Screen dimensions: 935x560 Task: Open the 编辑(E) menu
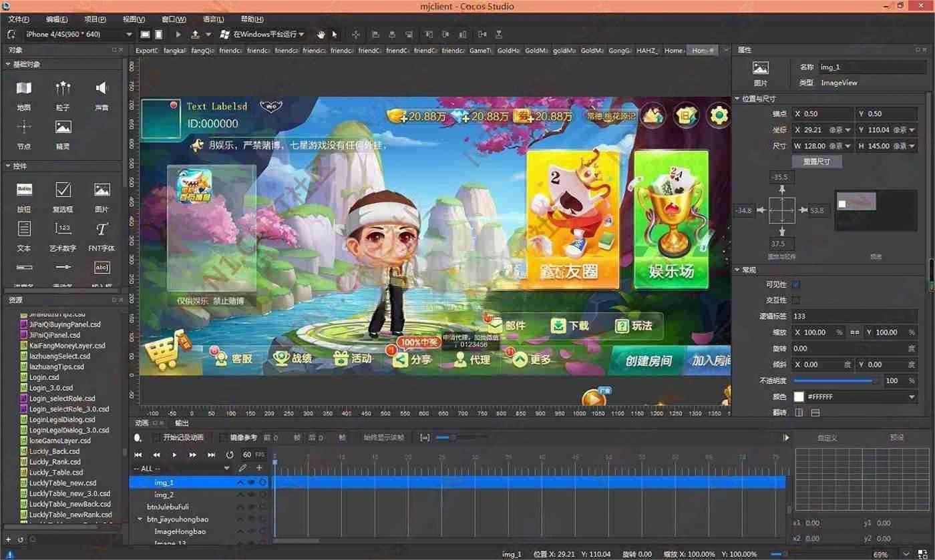[57, 19]
